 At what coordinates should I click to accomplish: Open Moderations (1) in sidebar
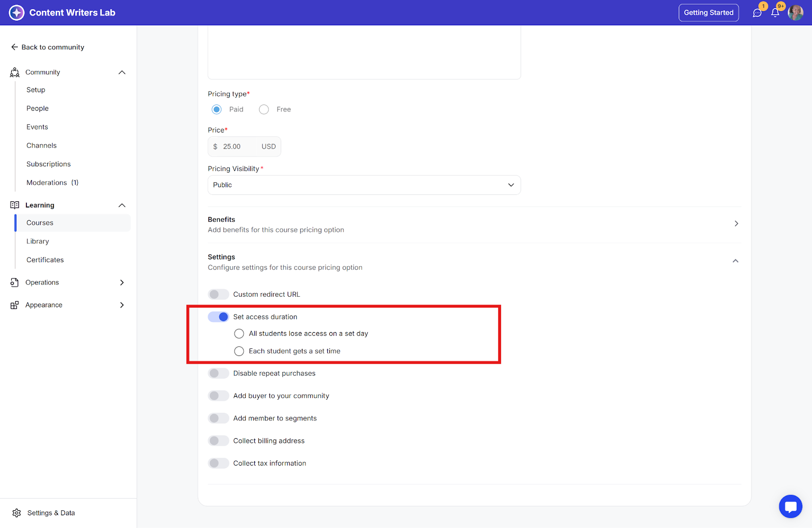click(53, 183)
